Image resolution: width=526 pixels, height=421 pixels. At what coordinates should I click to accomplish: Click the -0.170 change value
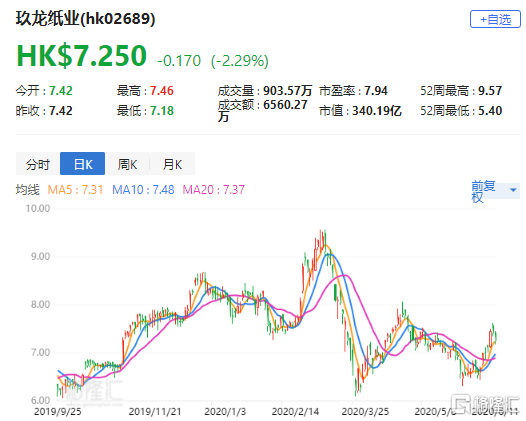(179, 61)
